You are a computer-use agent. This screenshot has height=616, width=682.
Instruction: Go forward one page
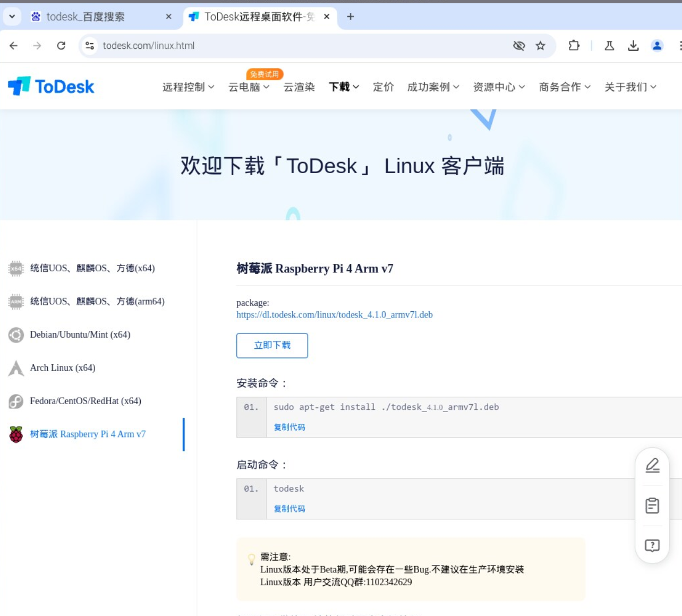(37, 46)
